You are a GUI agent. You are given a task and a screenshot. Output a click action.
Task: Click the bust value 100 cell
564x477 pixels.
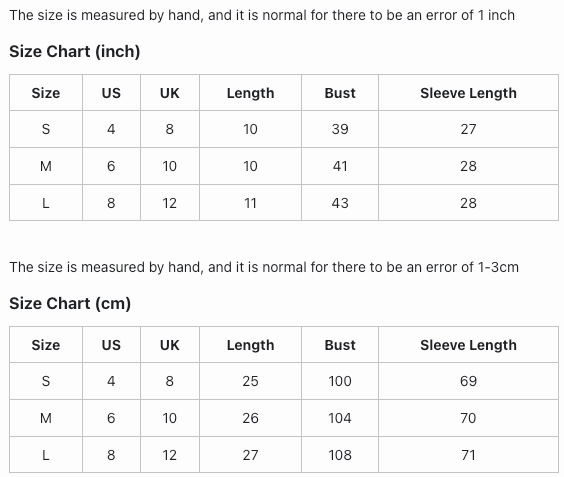tap(340, 381)
